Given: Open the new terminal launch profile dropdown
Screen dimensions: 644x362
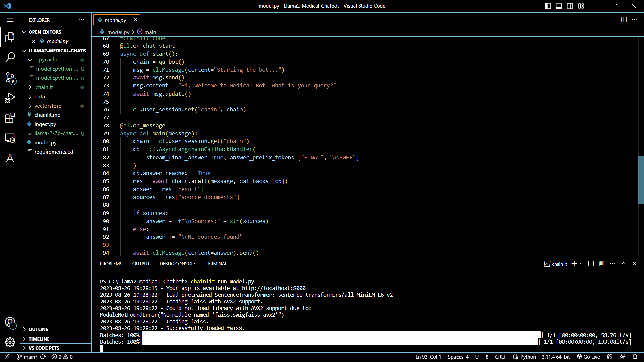Looking at the screenshot, I should click(581, 264).
